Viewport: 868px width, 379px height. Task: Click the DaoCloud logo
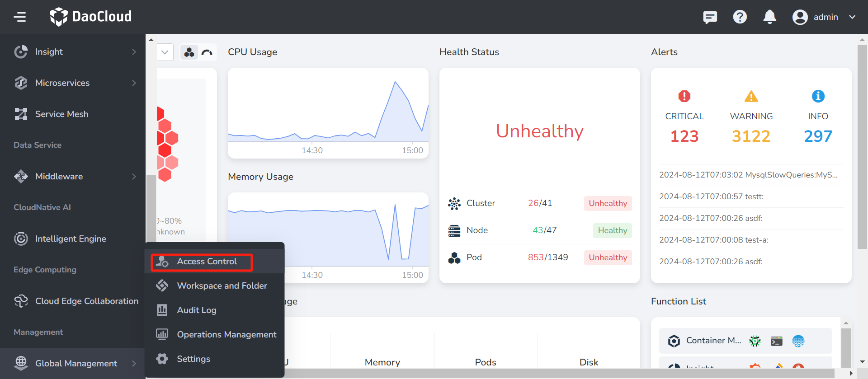click(x=91, y=17)
